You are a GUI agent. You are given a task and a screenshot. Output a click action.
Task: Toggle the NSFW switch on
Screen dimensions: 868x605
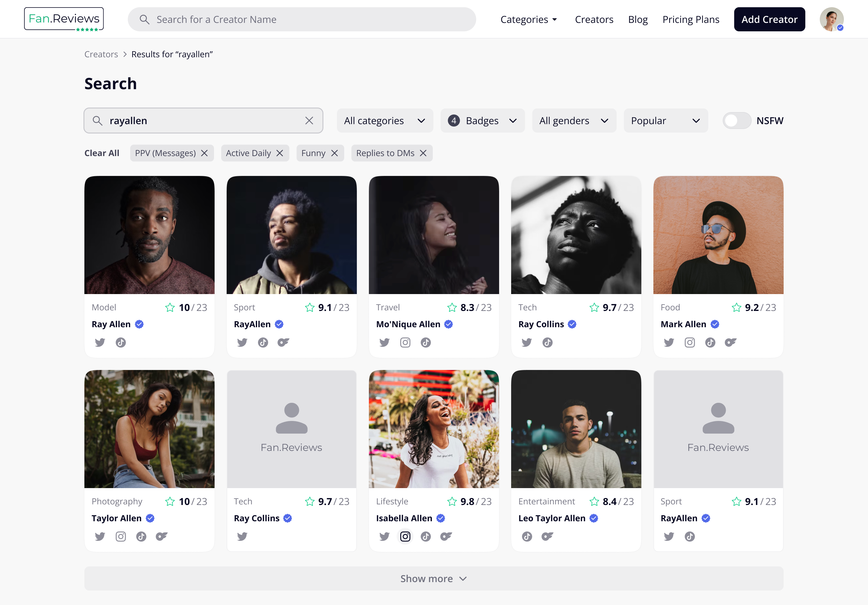click(x=736, y=121)
